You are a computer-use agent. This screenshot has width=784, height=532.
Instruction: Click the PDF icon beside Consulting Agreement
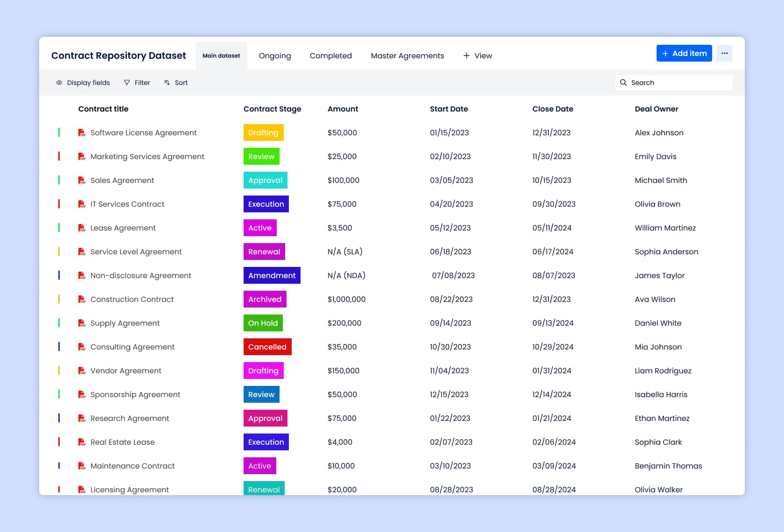82,347
